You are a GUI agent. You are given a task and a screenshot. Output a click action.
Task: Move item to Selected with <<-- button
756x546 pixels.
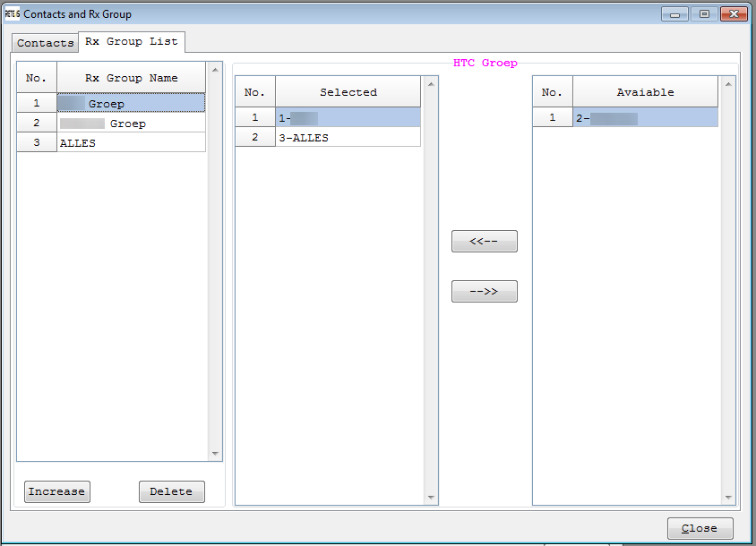click(x=484, y=242)
